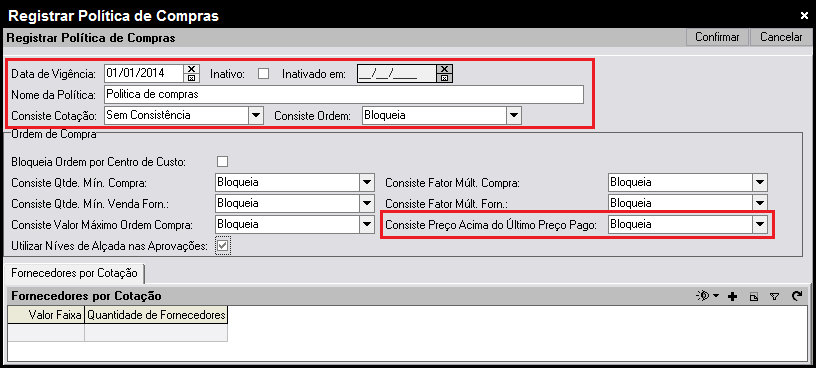The image size is (816, 368).
Task: Open the Consiste Ordem dropdown
Action: coord(513,116)
